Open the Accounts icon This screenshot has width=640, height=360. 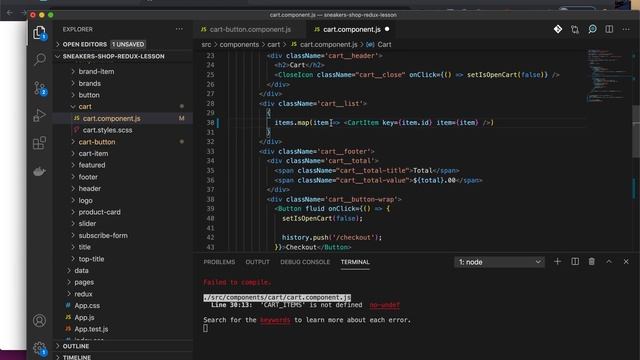pos(40,321)
